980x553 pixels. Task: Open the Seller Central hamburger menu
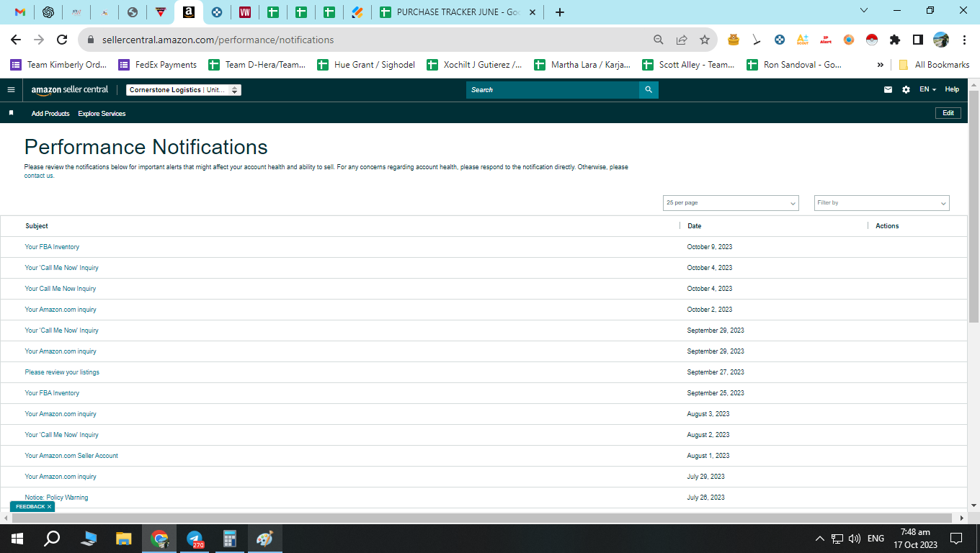click(11, 90)
